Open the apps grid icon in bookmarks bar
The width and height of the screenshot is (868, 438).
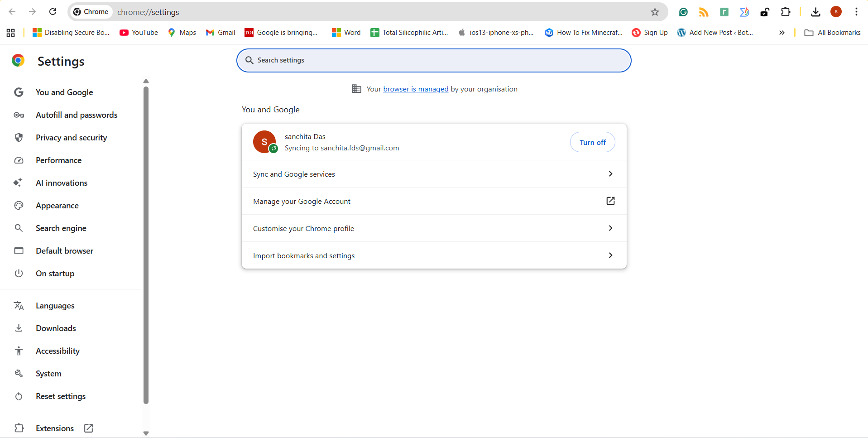[11, 33]
